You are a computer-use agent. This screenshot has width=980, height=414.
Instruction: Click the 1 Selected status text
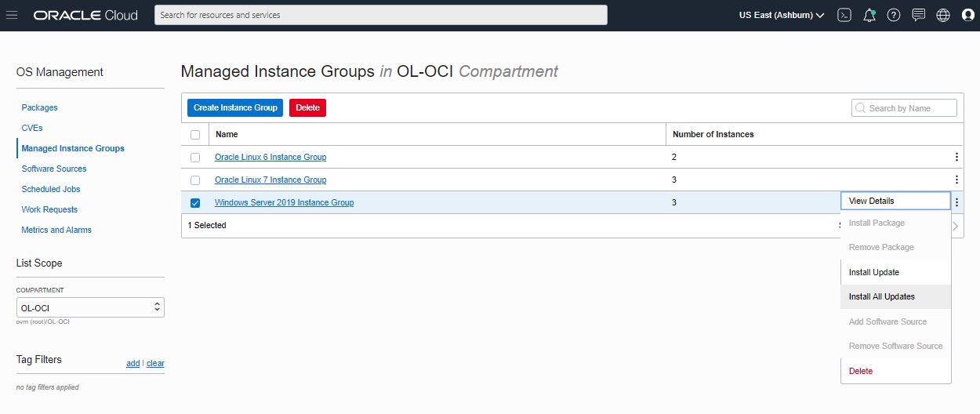[207, 225]
